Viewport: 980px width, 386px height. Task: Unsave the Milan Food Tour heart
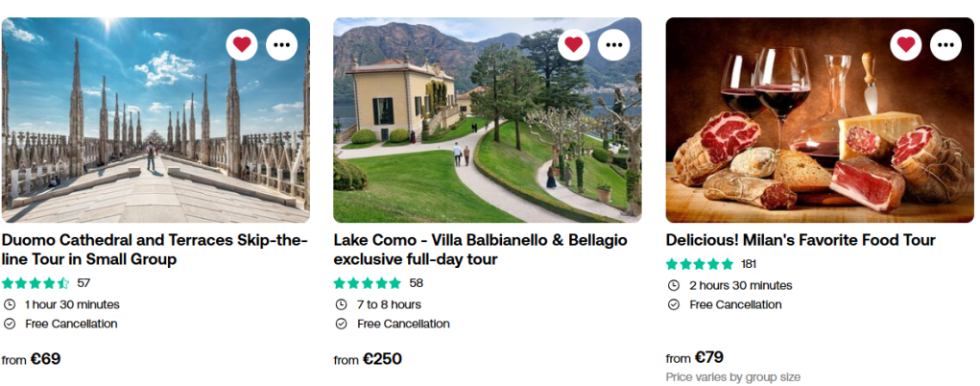point(906,44)
